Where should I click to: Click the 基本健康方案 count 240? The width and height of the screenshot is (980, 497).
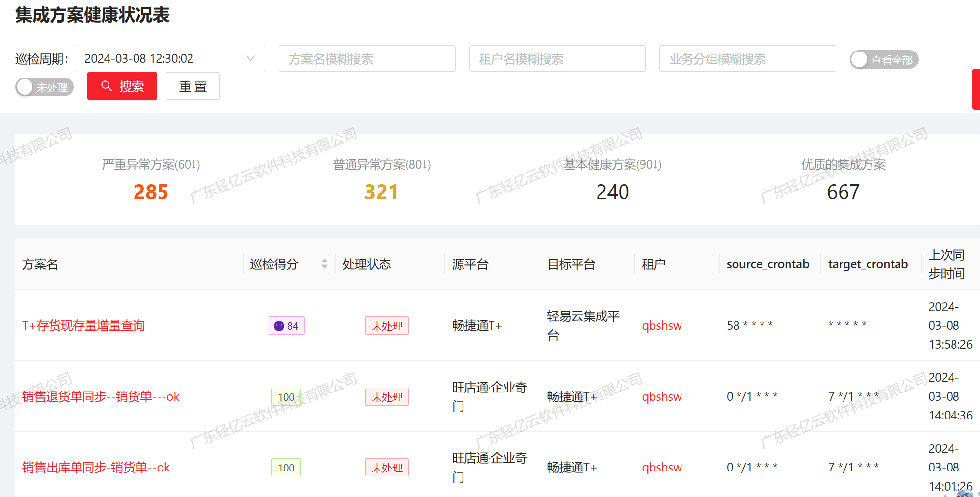coord(612,192)
